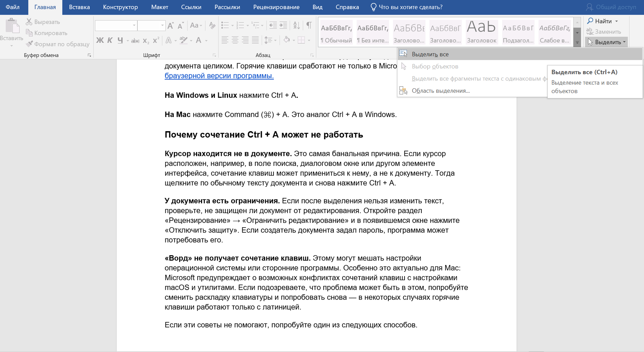This screenshot has height=352, width=644.
Task: Apply the Обычный style
Action: [x=336, y=32]
